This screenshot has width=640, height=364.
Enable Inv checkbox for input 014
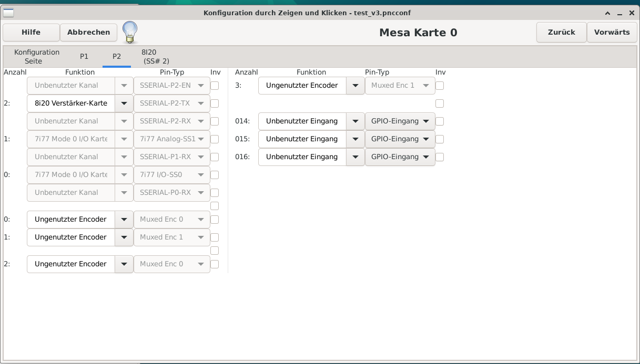click(440, 121)
